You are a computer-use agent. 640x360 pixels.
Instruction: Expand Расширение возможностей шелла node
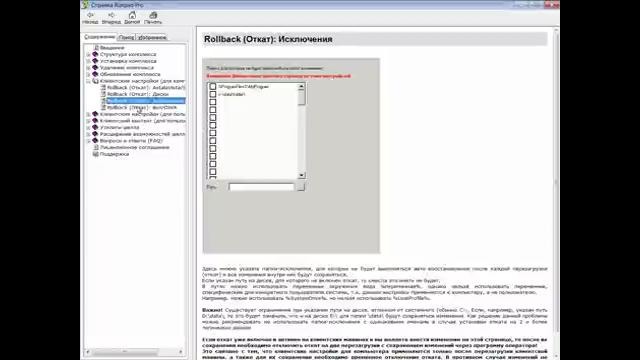click(x=88, y=134)
